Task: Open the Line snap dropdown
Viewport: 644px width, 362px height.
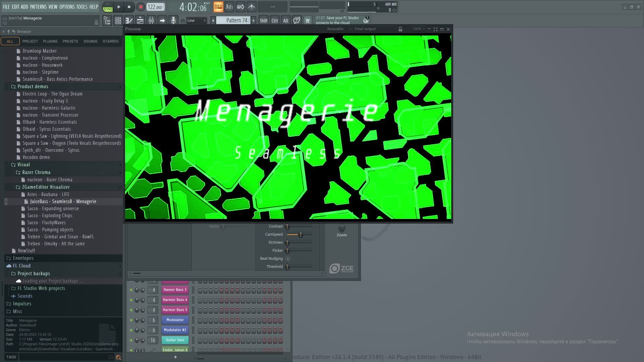Action: click(x=197, y=20)
